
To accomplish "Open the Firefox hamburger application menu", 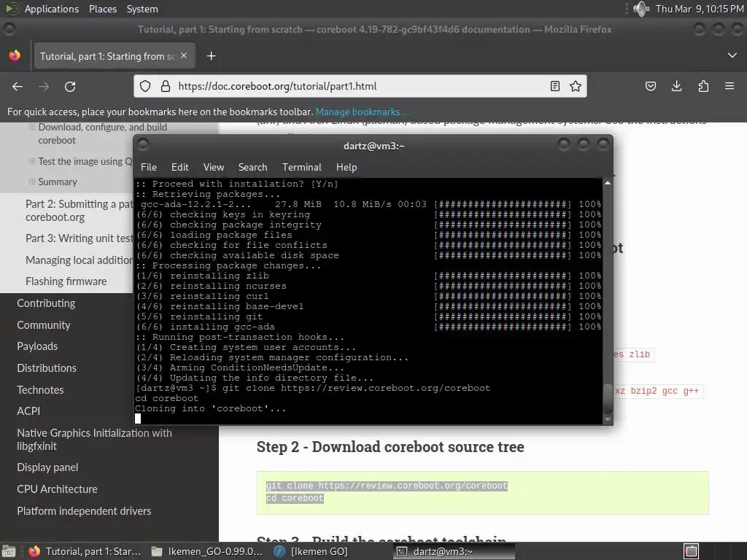I will pos(729,86).
